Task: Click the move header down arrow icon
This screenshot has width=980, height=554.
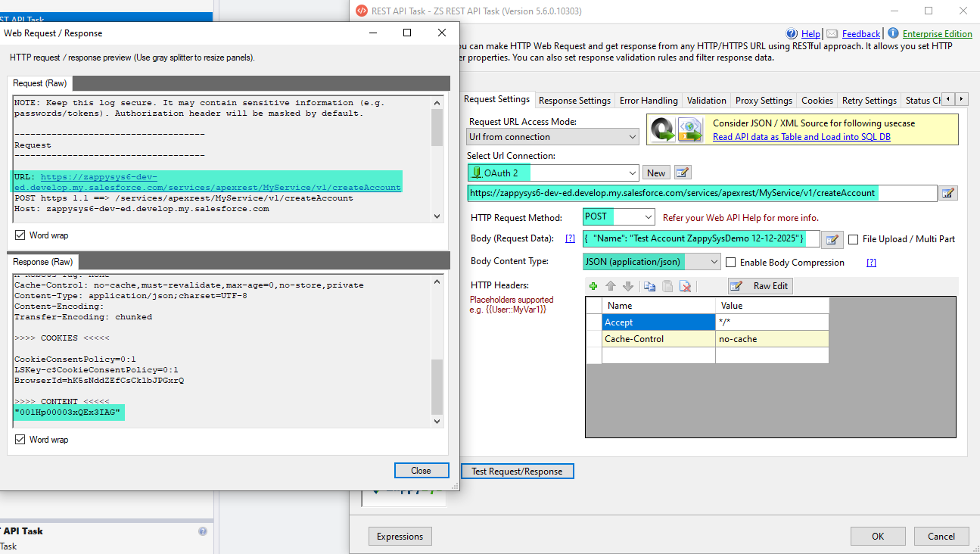Action: 627,286
